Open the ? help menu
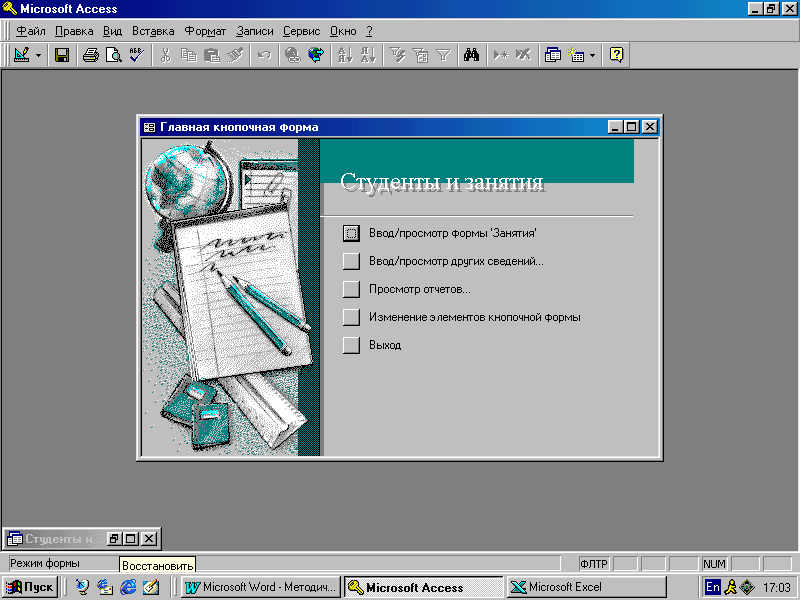The height and width of the screenshot is (600, 800). tap(369, 31)
